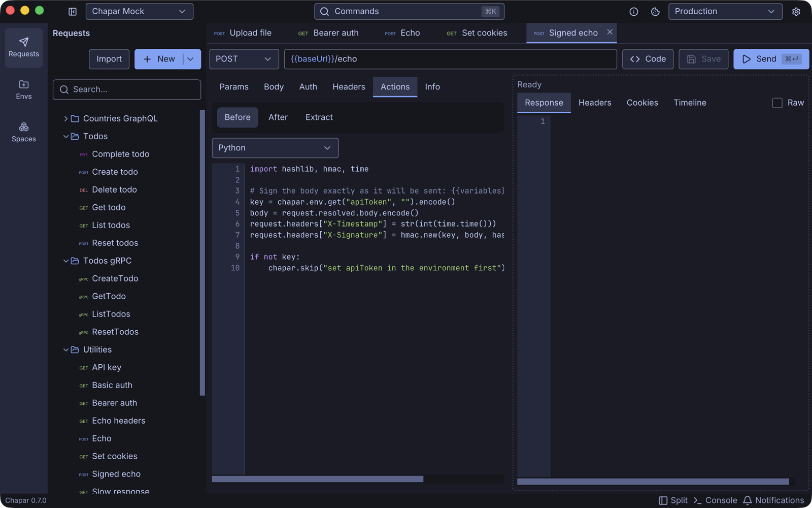
Task: Select the Extract sub-tab
Action: 319,117
